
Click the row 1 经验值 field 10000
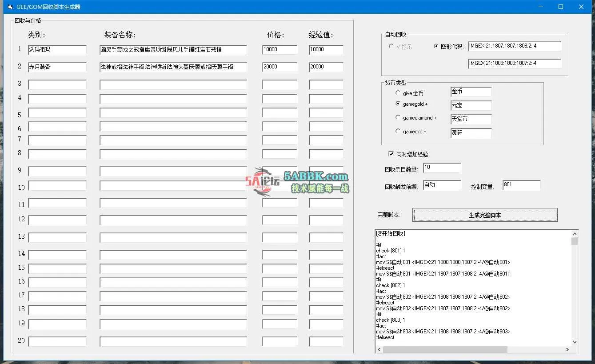tap(326, 50)
